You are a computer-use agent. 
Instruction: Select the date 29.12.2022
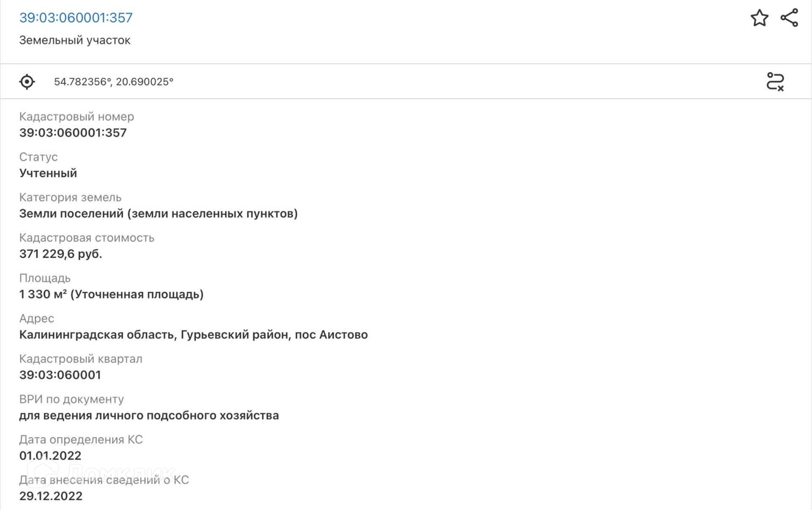(x=51, y=496)
